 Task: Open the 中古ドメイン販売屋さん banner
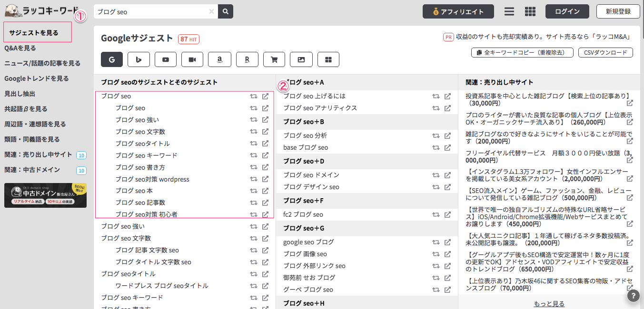[x=45, y=195]
